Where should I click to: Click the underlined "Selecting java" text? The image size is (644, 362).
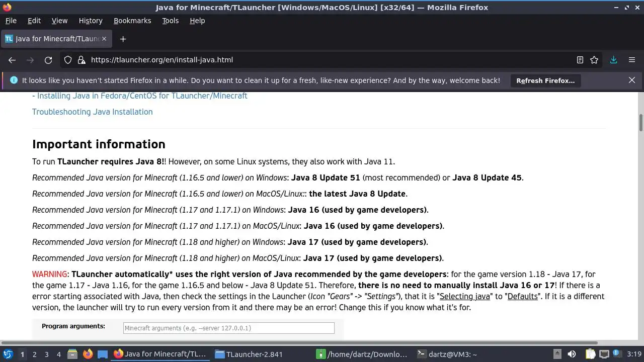click(x=465, y=296)
